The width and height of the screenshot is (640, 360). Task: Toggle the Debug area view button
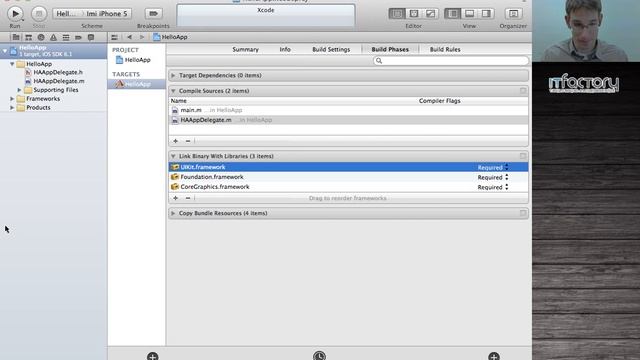coord(469,13)
